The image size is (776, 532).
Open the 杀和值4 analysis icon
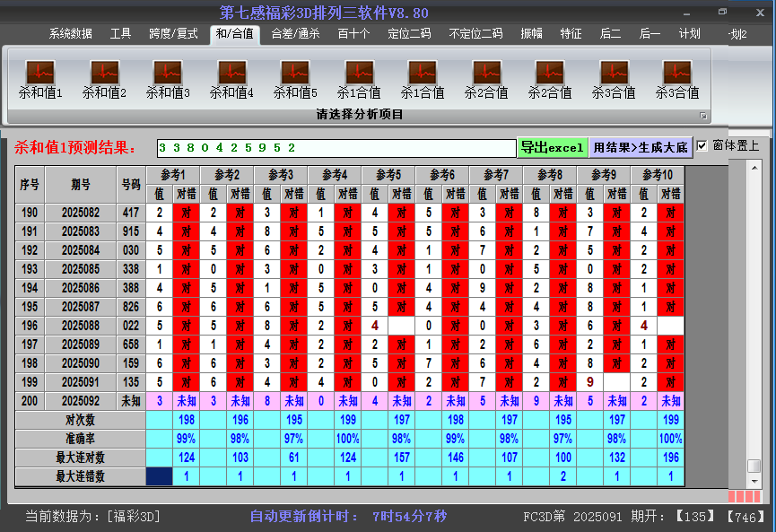231,79
